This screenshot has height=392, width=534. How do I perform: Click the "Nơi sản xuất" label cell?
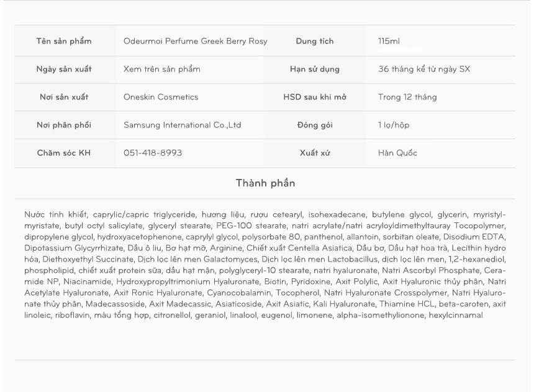(x=64, y=98)
